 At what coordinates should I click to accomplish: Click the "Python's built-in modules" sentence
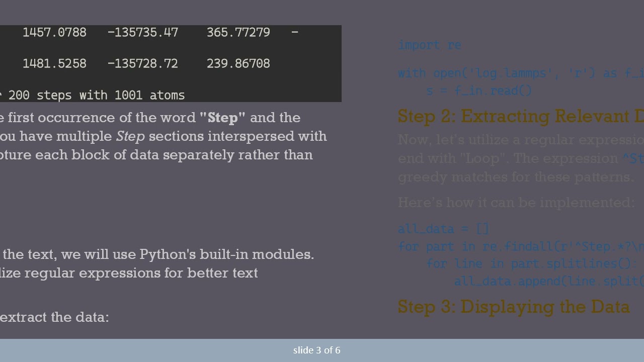pos(157,254)
